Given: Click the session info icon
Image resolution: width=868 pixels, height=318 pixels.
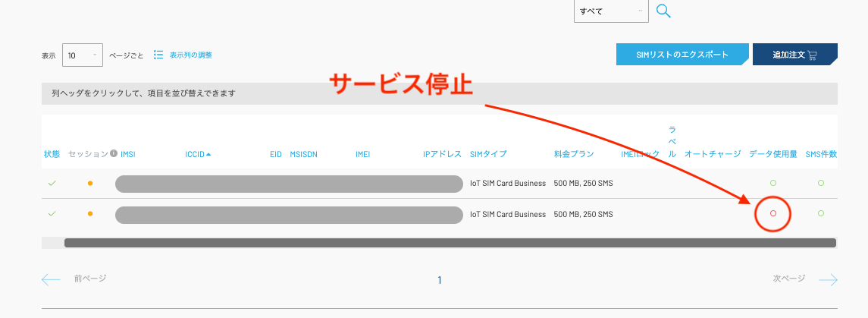Looking at the screenshot, I should tap(114, 153).
